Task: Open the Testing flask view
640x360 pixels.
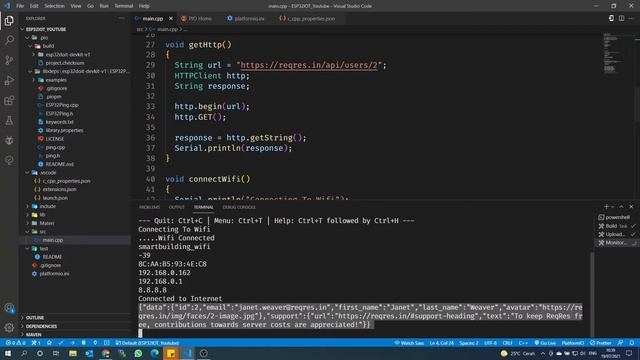Action: tap(9, 120)
